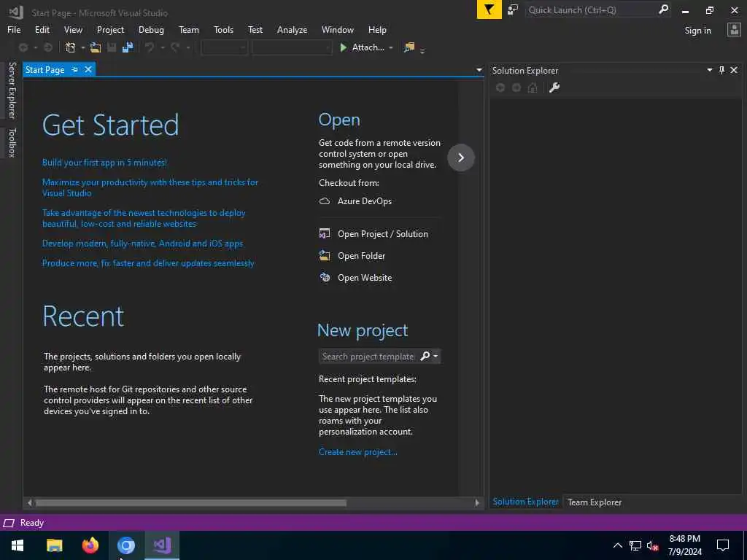Expand the Open pane chevron arrow
This screenshot has width=747, height=560.
pyautogui.click(x=461, y=157)
